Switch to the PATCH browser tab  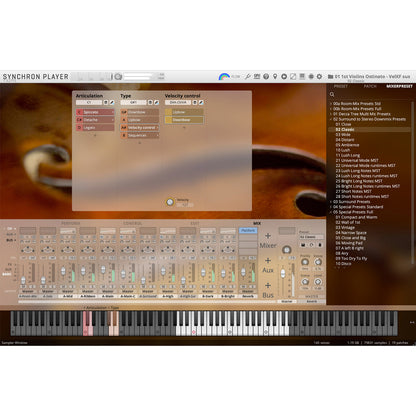[370, 86]
